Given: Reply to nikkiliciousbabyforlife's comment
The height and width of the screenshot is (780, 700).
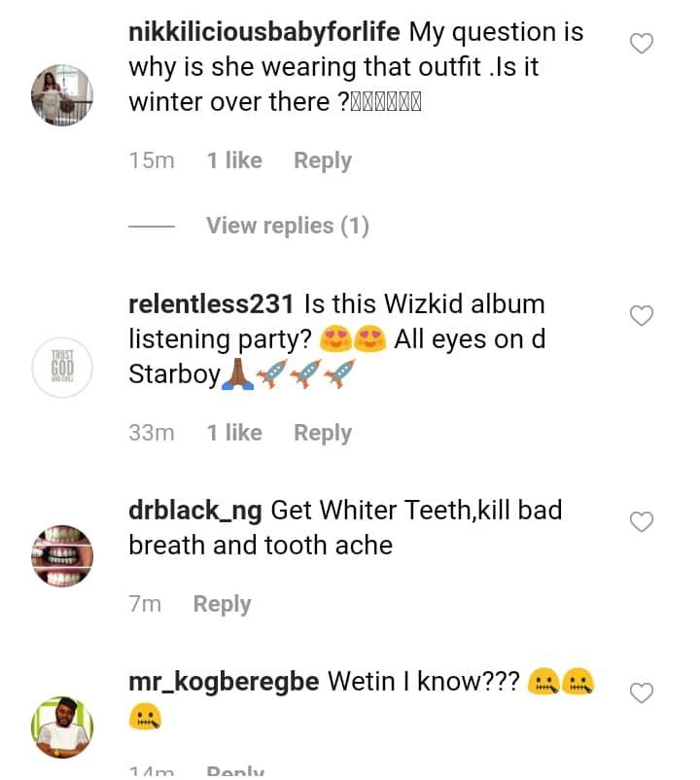Looking at the screenshot, I should click(322, 160).
